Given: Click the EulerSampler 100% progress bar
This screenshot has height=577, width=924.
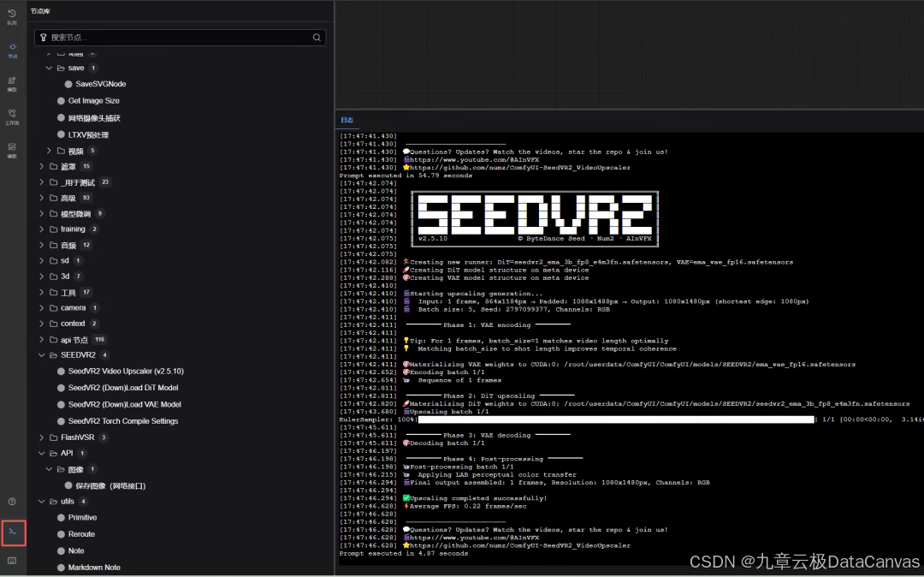Looking at the screenshot, I should [x=616, y=419].
